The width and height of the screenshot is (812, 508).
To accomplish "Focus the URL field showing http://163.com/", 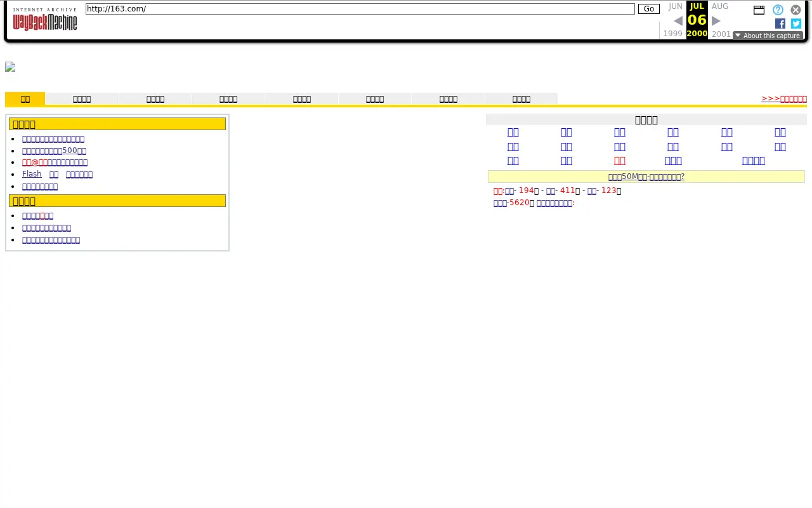I will (x=360, y=9).
